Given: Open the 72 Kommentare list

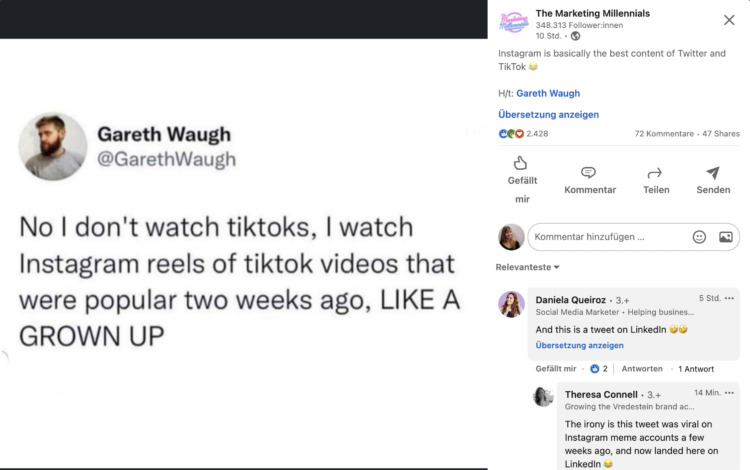Looking at the screenshot, I should coord(664,134).
